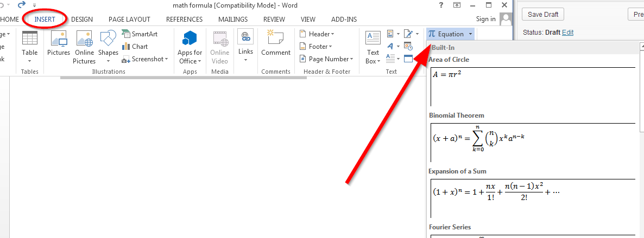Screen dimensions: 644x238
Task: Click the Word Help question mark
Action: click(441, 5)
